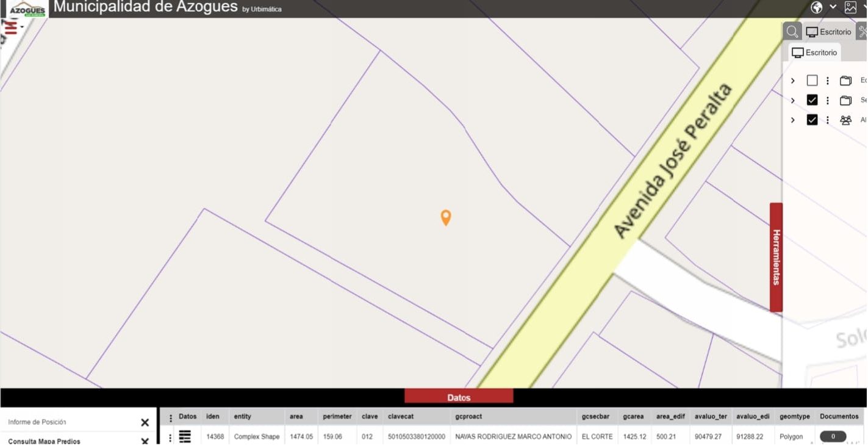The image size is (868, 448).
Task: Click the gcsecbar column header
Action: coord(595,416)
